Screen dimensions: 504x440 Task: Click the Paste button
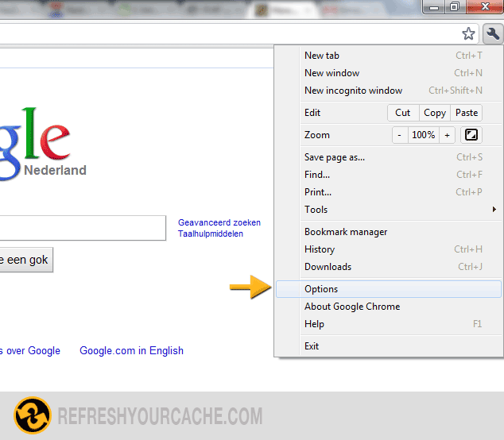[467, 113]
